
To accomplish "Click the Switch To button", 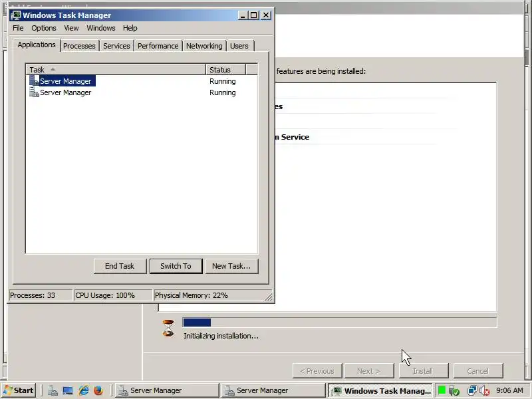I will pyautogui.click(x=176, y=266).
